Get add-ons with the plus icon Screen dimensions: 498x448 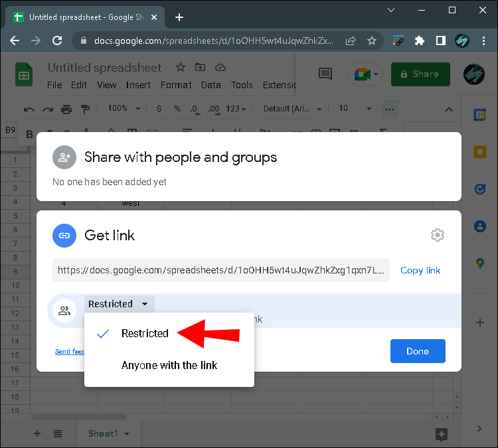pos(480,323)
